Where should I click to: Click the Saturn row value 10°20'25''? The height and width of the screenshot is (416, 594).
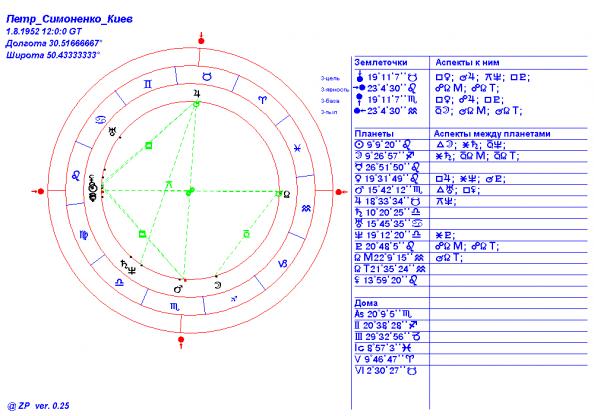pyautogui.click(x=388, y=212)
